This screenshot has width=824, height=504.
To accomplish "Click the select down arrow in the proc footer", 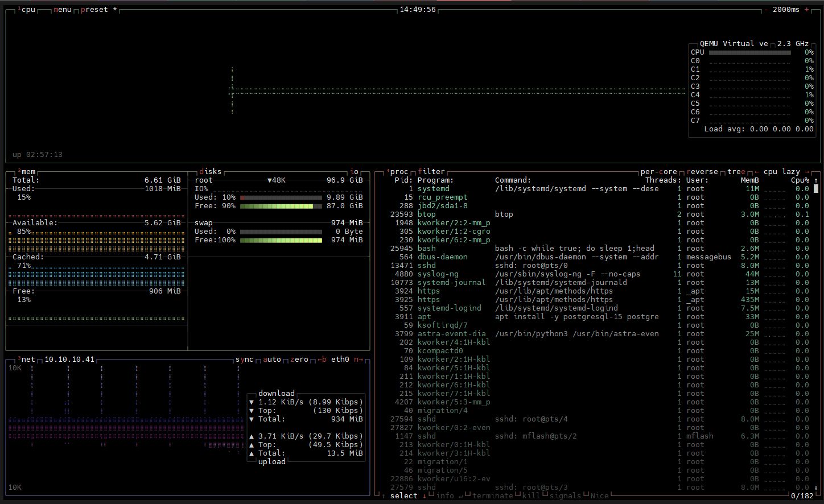I will click(x=425, y=496).
